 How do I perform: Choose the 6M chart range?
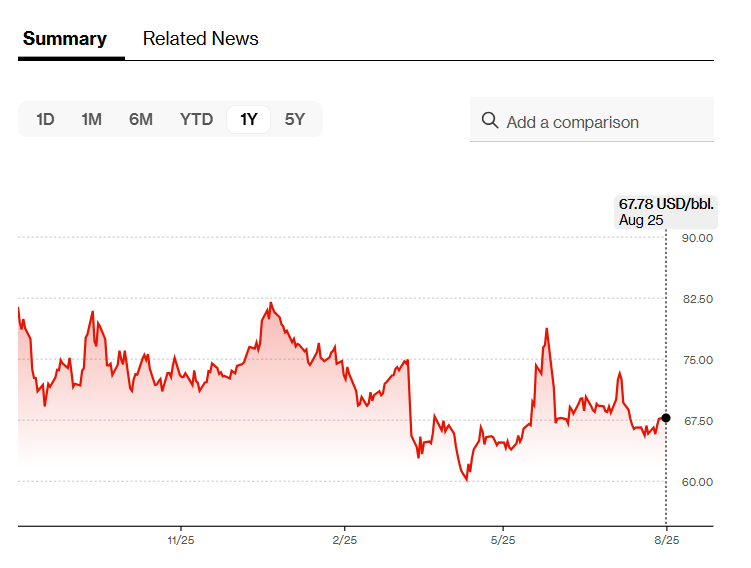pyautogui.click(x=141, y=120)
